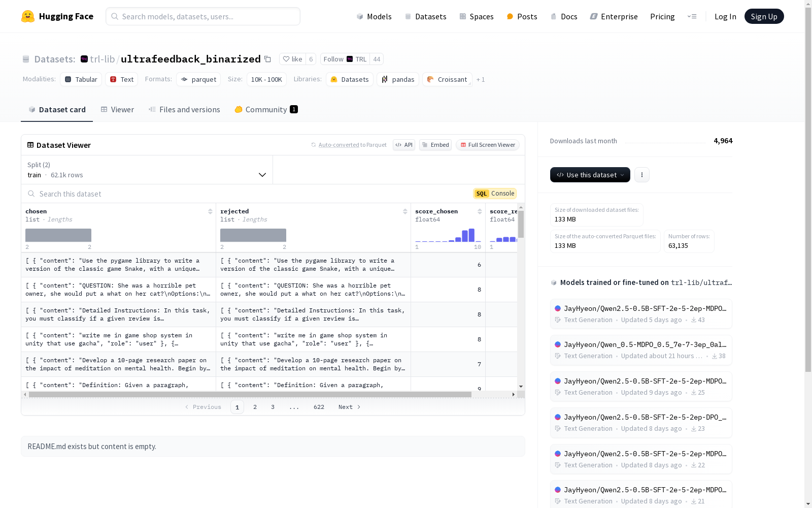Click the Hugging Face logo icon
The height and width of the screenshot is (508, 812).
pyautogui.click(x=28, y=16)
